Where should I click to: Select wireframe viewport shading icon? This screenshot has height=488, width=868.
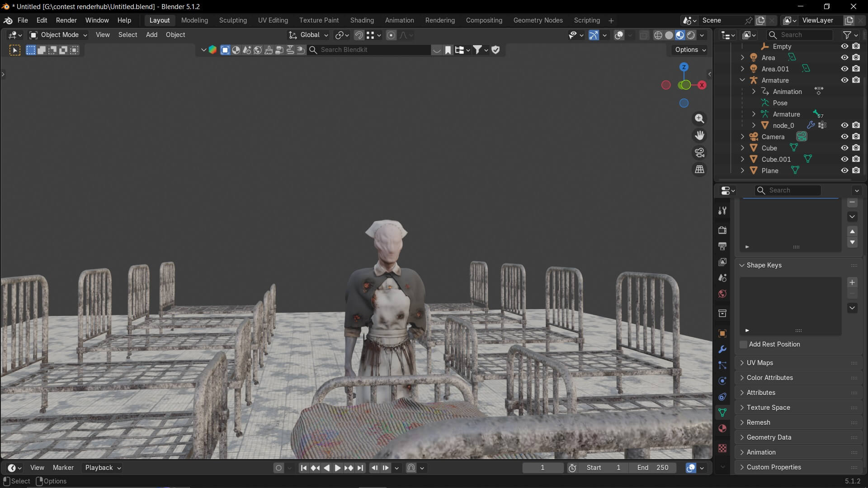[658, 35]
